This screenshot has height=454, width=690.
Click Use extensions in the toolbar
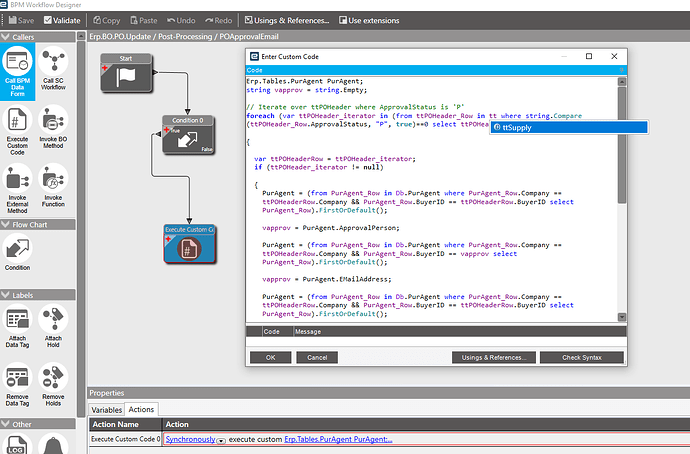(369, 20)
